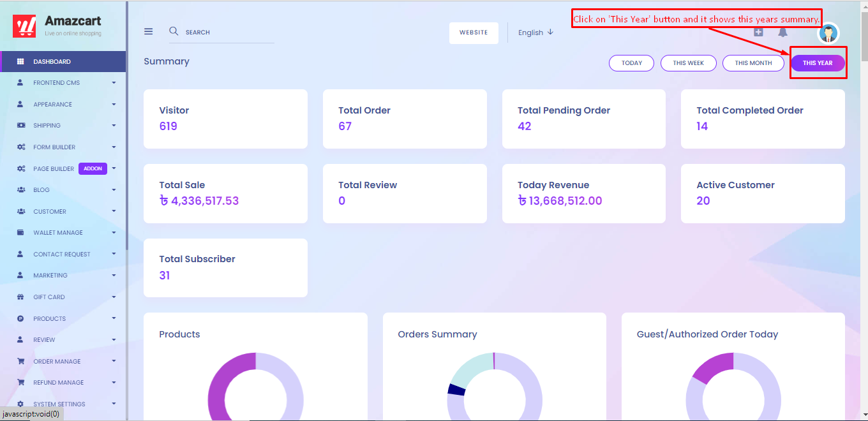The image size is (868, 421).
Task: Expand the Marketing submenu arrow
Action: pos(114,276)
